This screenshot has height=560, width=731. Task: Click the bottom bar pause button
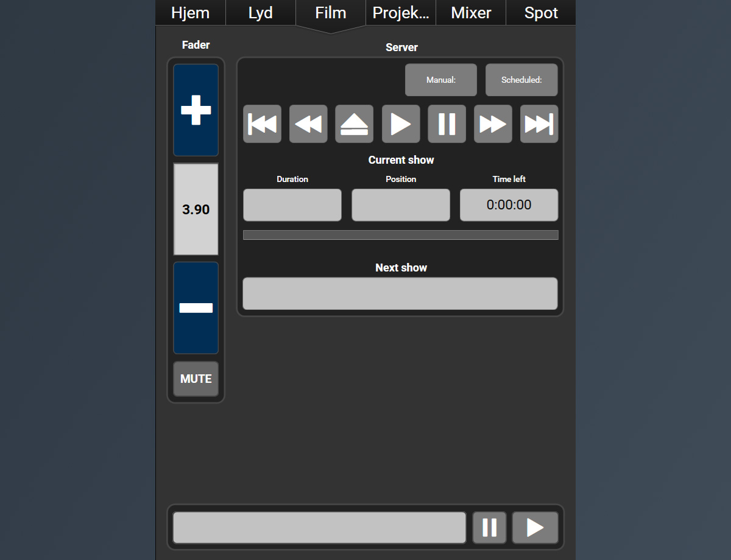(489, 527)
